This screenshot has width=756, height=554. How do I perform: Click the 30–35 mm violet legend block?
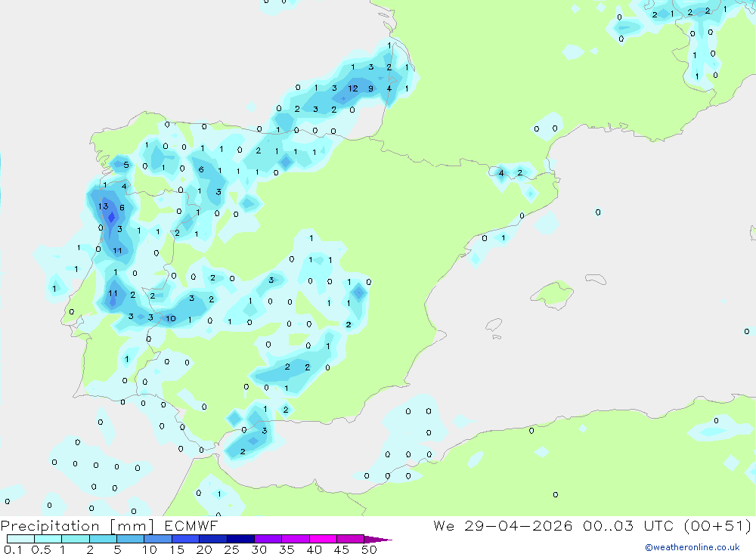pyautogui.click(x=268, y=539)
